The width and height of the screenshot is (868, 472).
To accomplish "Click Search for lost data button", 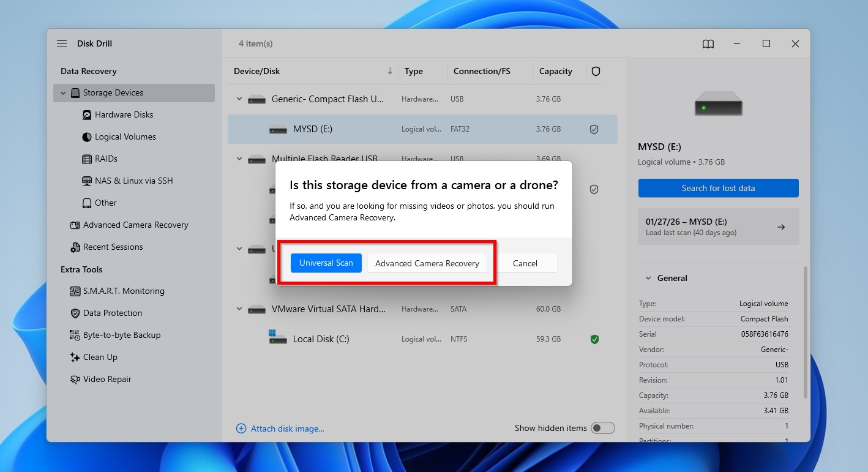I will [x=718, y=188].
